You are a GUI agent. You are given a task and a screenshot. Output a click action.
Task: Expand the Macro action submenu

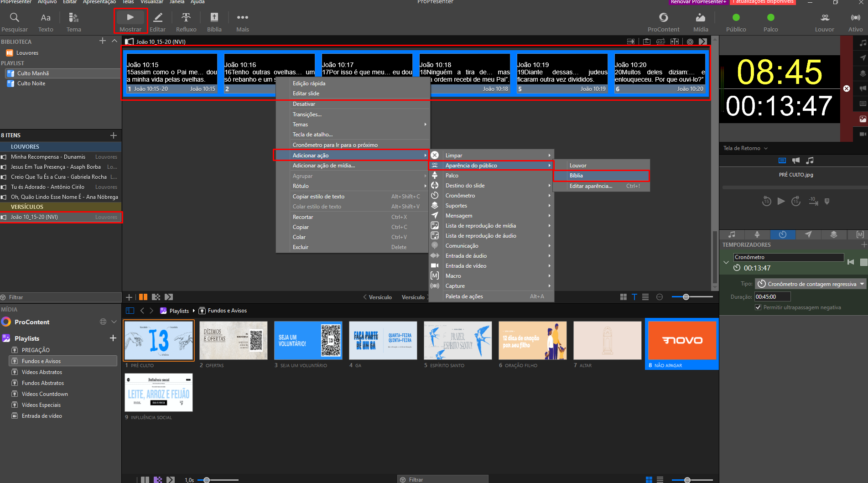pyautogui.click(x=491, y=276)
